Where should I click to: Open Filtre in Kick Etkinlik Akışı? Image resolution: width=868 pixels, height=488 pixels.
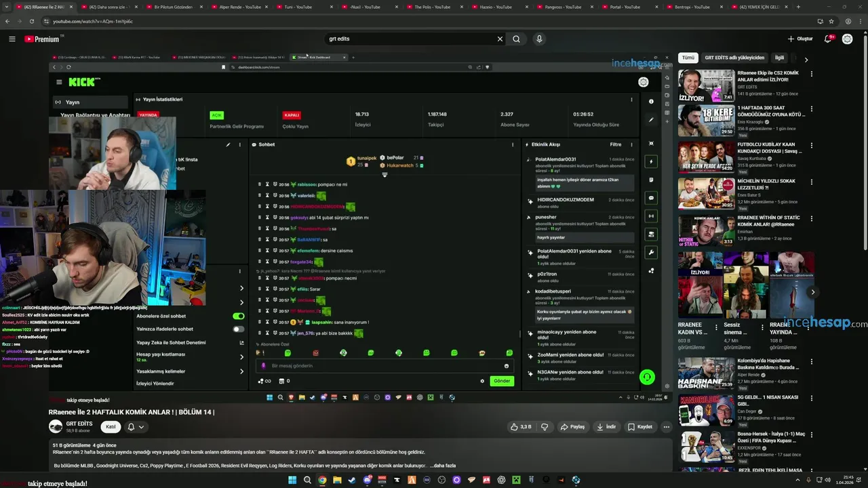point(616,144)
